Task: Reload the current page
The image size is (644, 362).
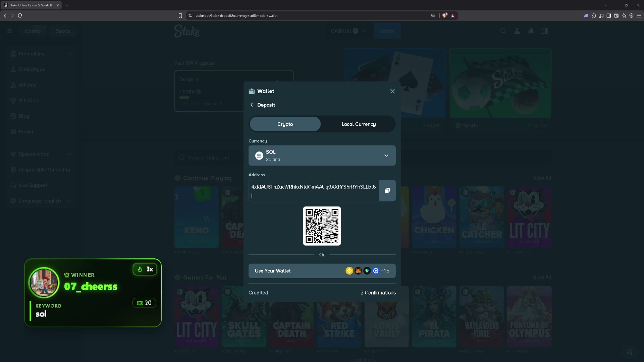Action: 20,15
